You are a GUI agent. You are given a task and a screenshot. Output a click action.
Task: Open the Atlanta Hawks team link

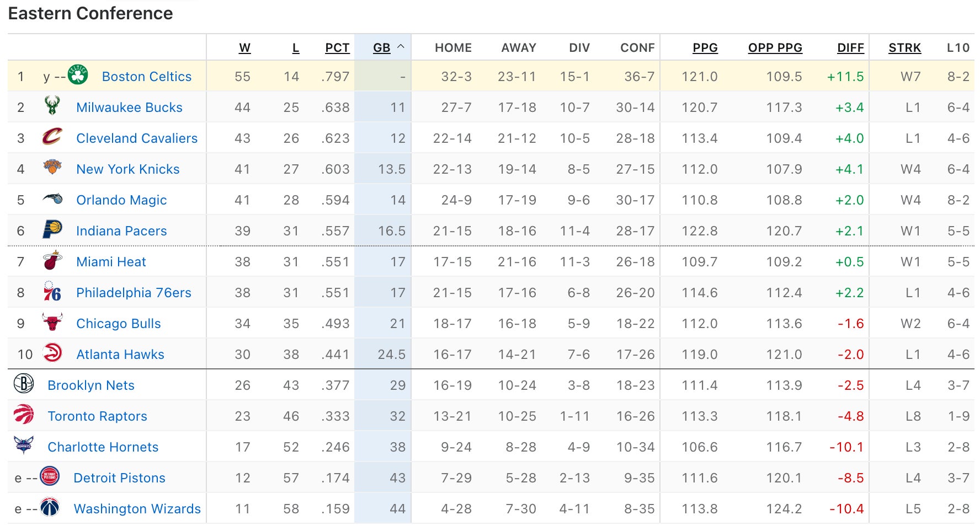[120, 355]
